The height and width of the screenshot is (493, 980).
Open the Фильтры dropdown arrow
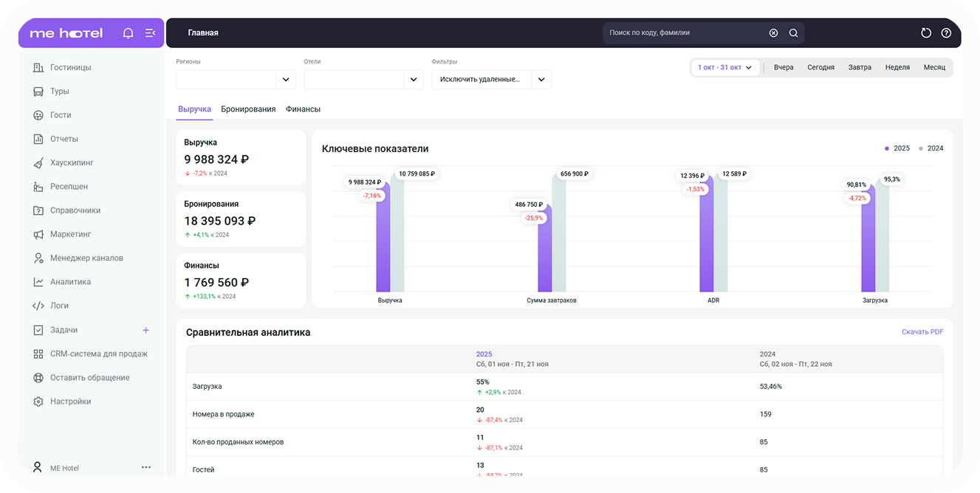point(541,80)
